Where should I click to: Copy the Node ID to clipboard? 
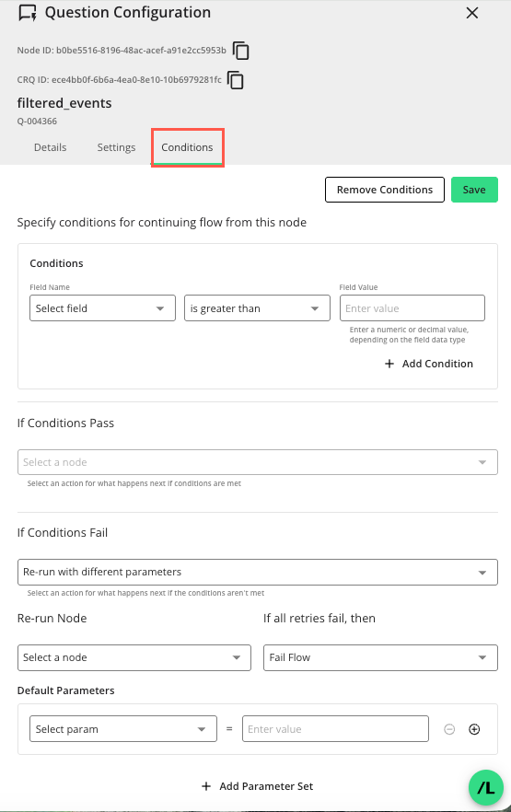click(x=240, y=51)
